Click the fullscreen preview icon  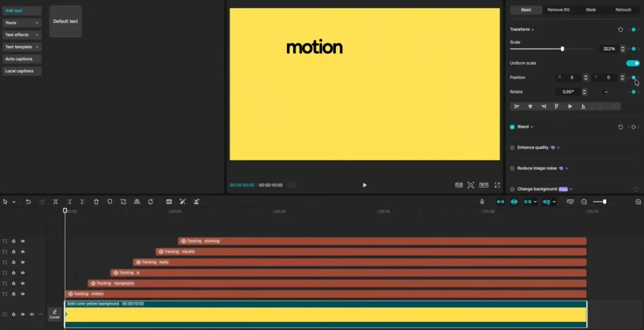coord(497,185)
